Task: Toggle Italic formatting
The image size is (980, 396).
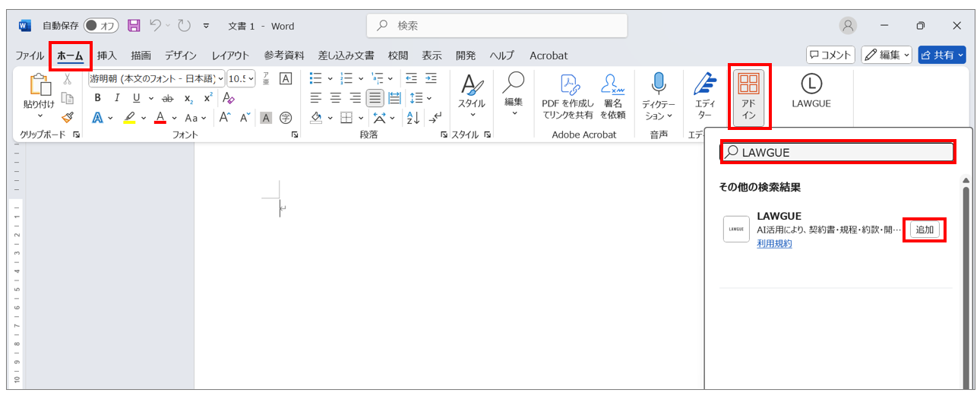Action: point(117,98)
